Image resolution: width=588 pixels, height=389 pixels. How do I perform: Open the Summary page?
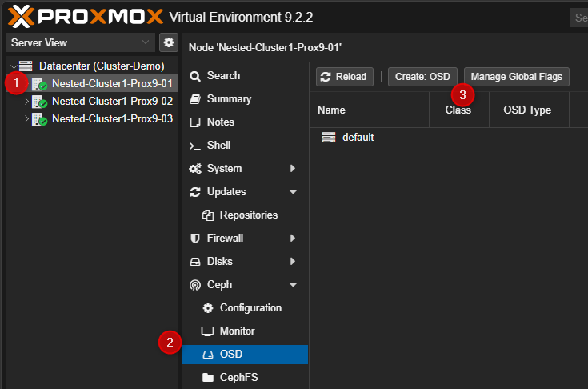coord(246,99)
